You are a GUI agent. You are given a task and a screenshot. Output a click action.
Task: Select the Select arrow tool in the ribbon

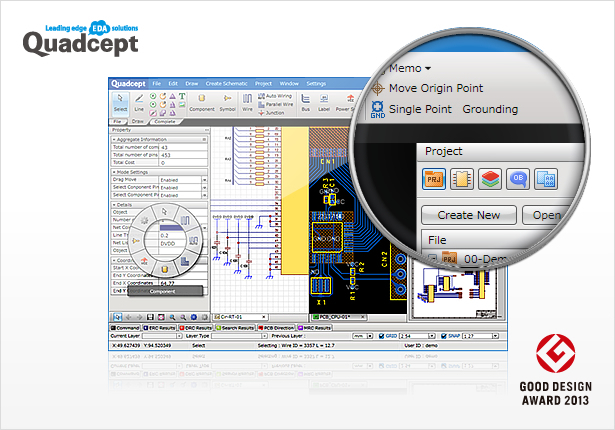click(x=120, y=104)
